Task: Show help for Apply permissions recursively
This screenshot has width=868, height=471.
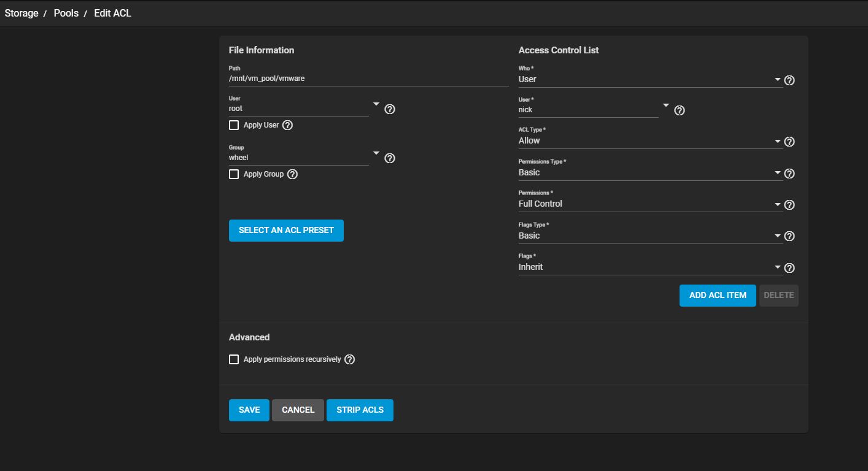Action: [x=349, y=359]
